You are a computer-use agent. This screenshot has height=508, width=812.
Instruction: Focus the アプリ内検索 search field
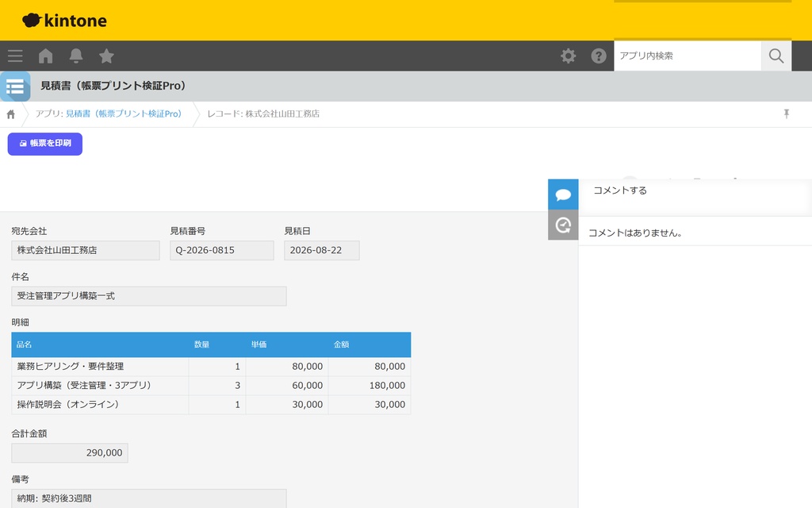688,56
